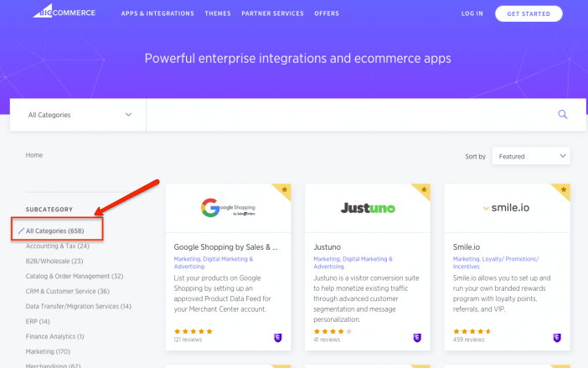Click the enterprise shield badge on Smile.io card
The image size is (588, 368).
[557, 338]
